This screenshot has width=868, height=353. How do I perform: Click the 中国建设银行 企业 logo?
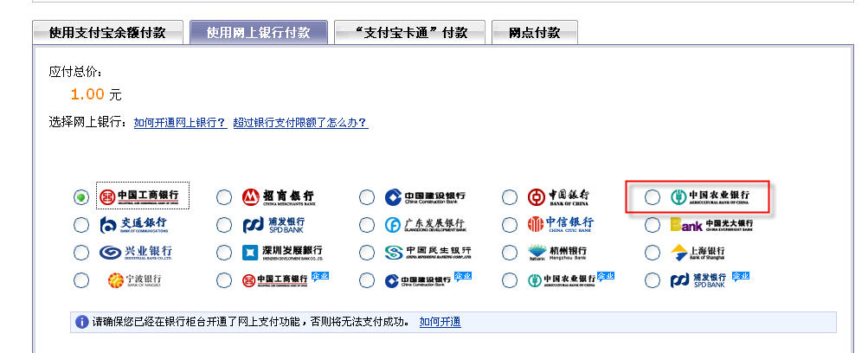pos(428,279)
